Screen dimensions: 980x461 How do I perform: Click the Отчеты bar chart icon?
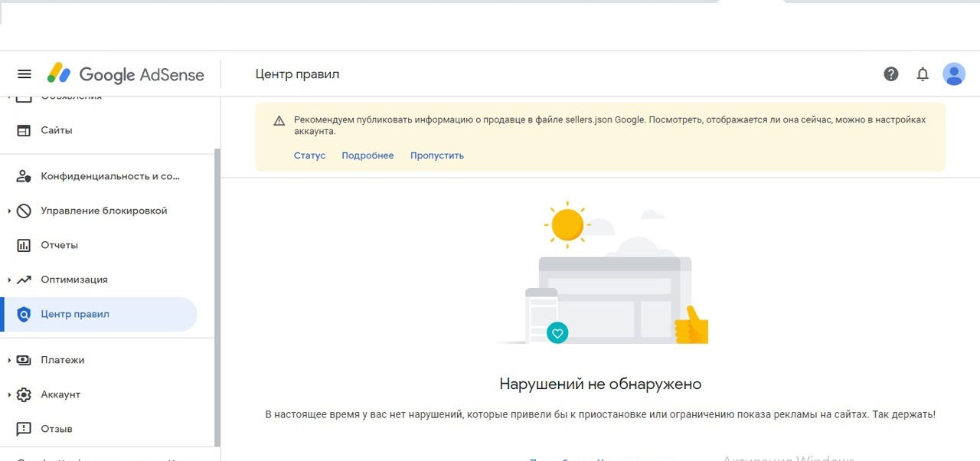click(24, 245)
